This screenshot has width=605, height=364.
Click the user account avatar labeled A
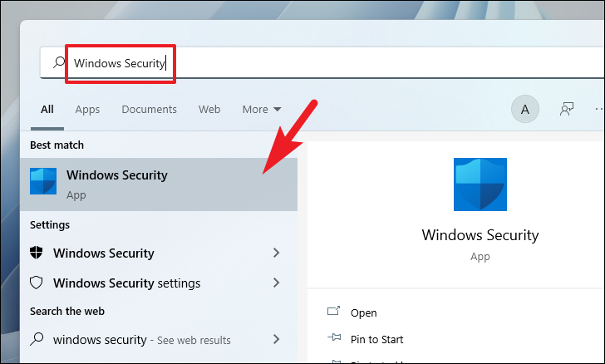(x=524, y=109)
